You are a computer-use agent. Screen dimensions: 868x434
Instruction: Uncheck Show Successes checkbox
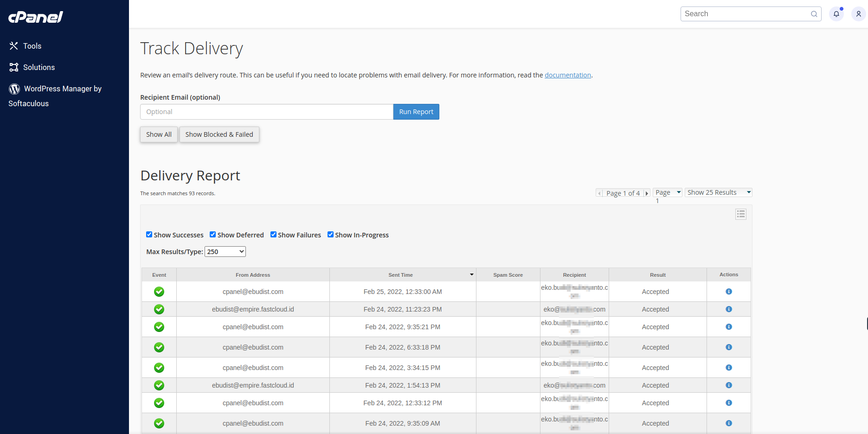(149, 235)
